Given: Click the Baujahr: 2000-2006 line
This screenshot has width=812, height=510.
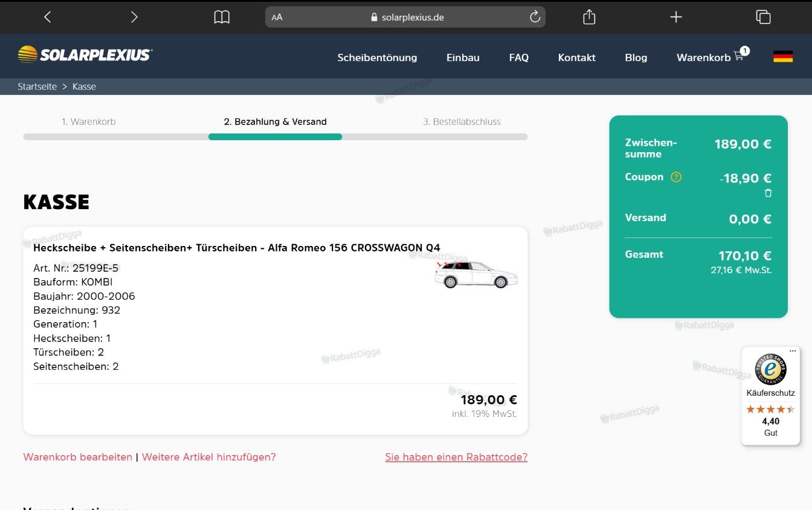Looking at the screenshot, I should 84,296.
